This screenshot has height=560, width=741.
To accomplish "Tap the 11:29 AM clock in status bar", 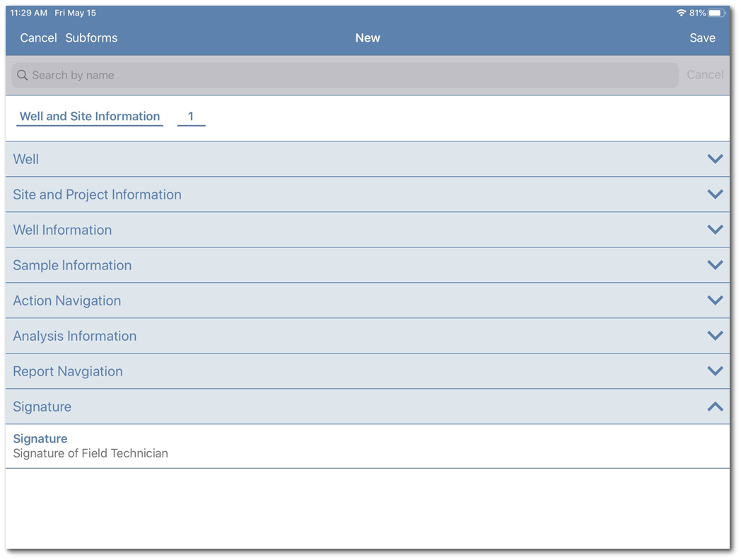I will point(29,13).
